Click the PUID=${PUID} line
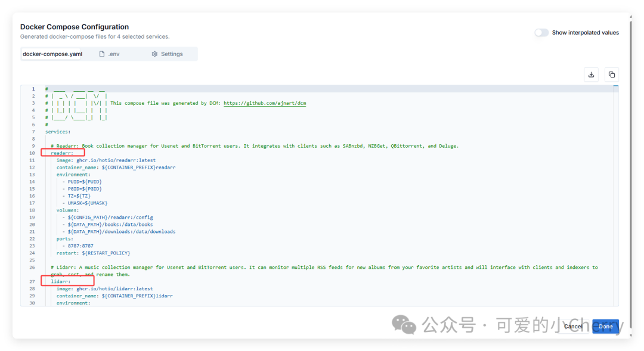Image resolution: width=644 pixels, height=351 pixels. click(x=82, y=181)
